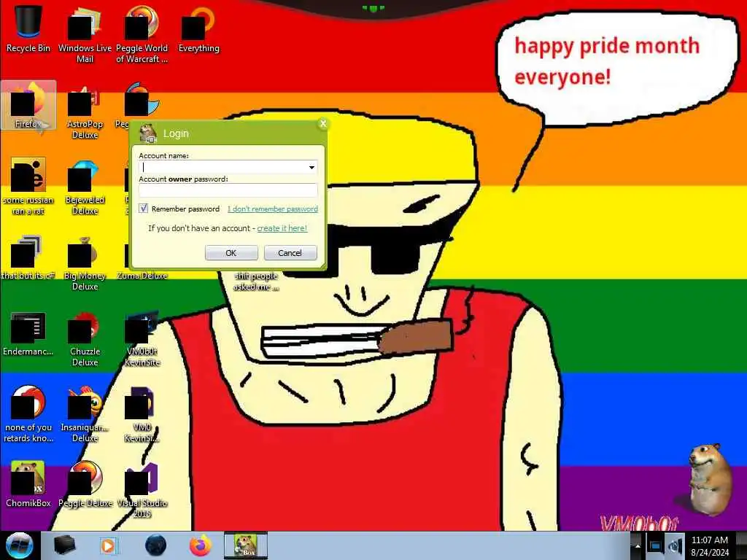Open the Endermanc... desktop icon

(x=28, y=333)
